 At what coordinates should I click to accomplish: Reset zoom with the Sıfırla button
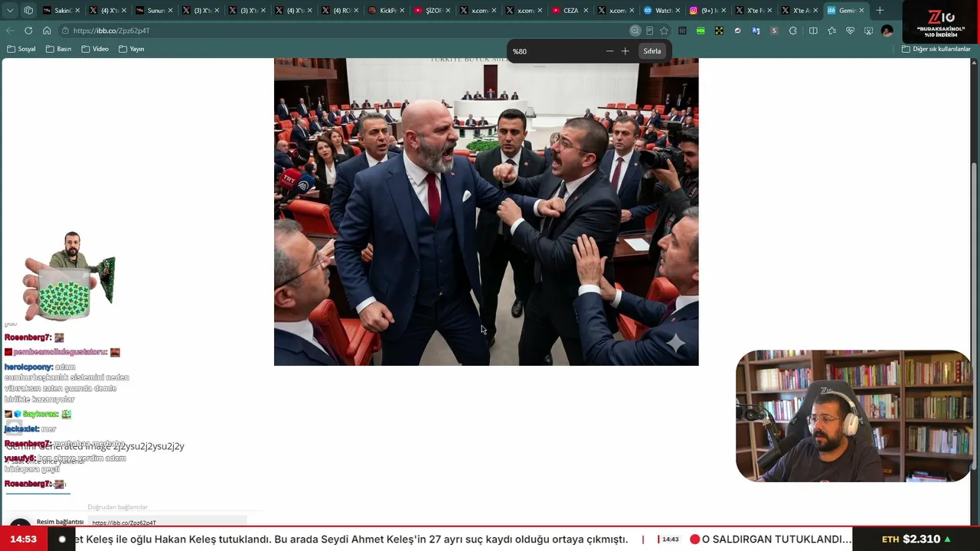652,51
